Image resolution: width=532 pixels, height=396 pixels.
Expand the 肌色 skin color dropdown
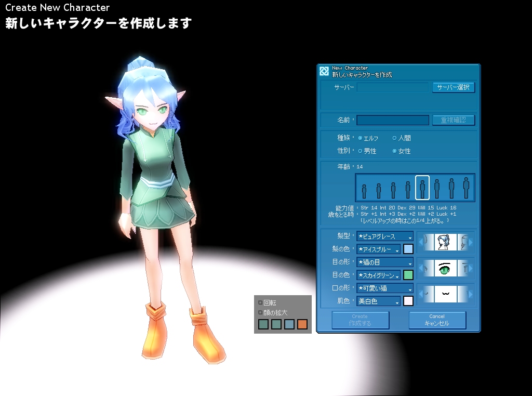tap(379, 301)
